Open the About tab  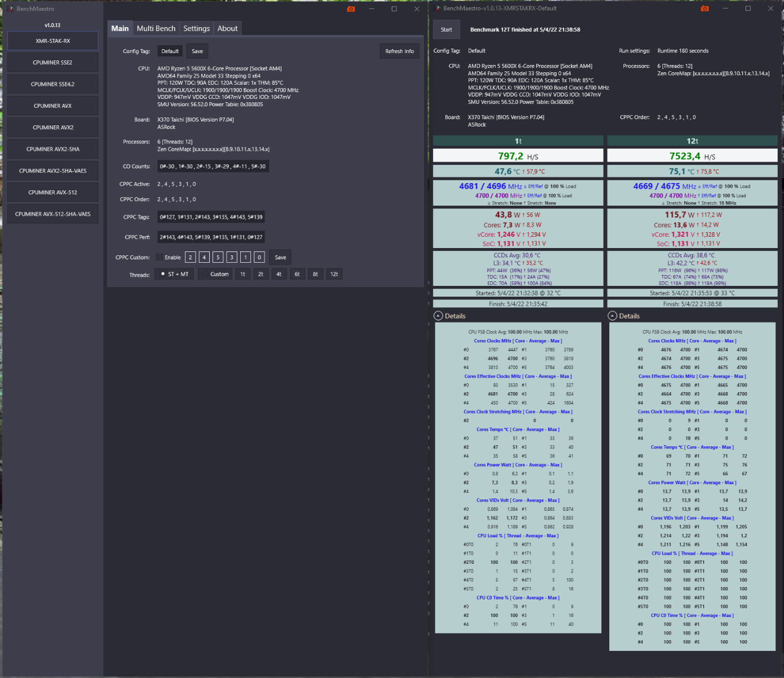(228, 28)
